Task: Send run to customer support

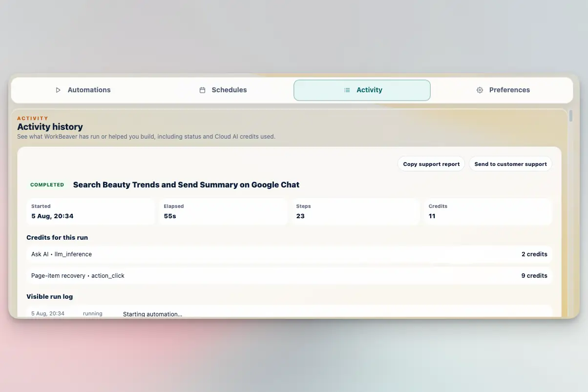Action: point(510,164)
